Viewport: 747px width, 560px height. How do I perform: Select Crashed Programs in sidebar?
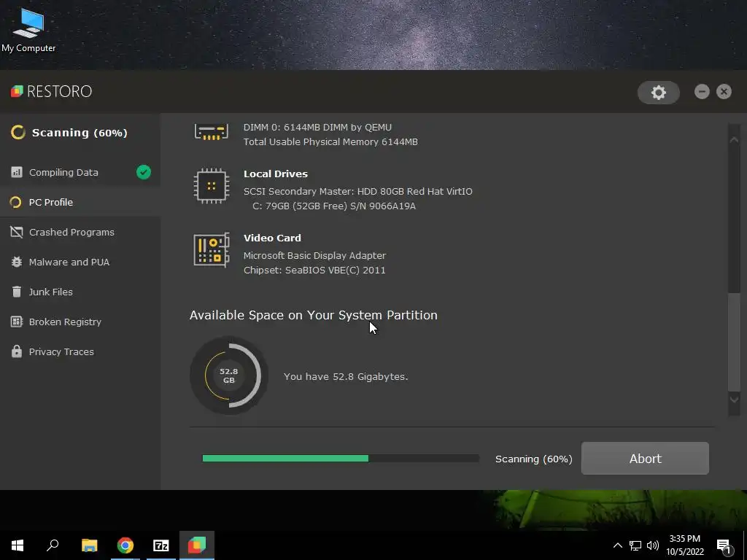pyautogui.click(x=80, y=232)
